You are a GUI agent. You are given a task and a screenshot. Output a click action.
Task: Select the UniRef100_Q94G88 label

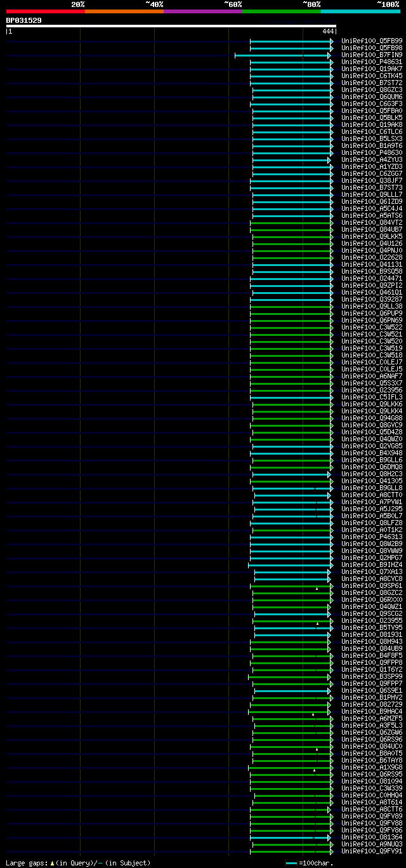[x=372, y=418]
